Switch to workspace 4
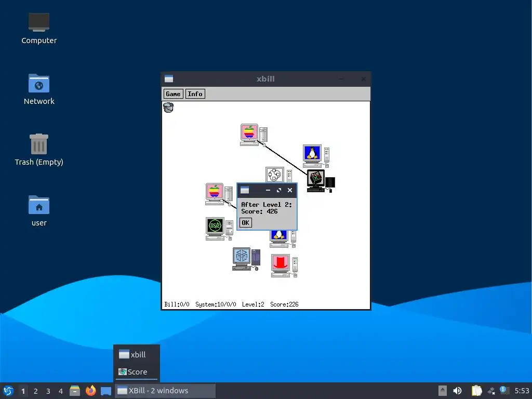This screenshot has height=399, width=532. click(x=61, y=391)
